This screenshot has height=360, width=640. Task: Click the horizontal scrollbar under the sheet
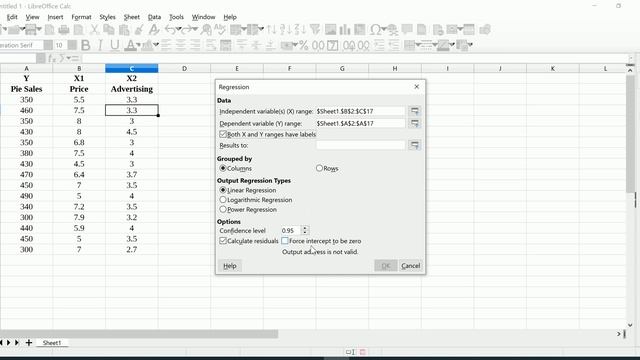[x=139, y=334]
